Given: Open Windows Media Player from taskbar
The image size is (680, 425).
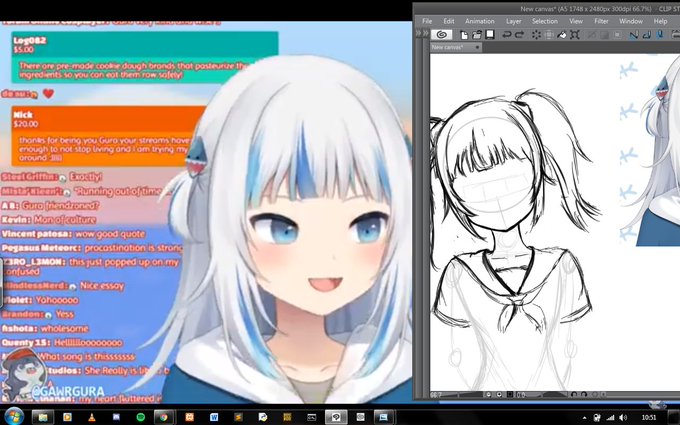Looking at the screenshot, I should click(x=67, y=417).
